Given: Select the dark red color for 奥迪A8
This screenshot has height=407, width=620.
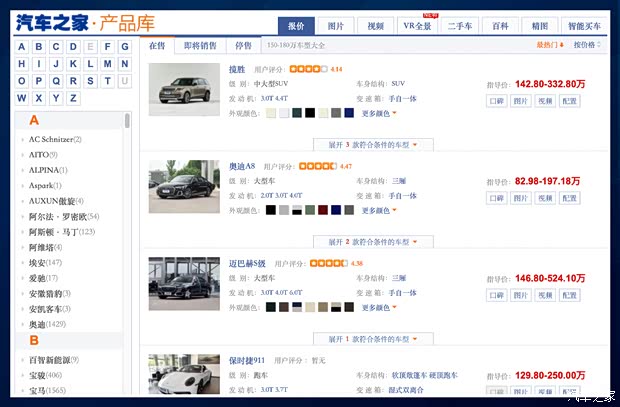Looking at the screenshot, I should click(x=323, y=210).
